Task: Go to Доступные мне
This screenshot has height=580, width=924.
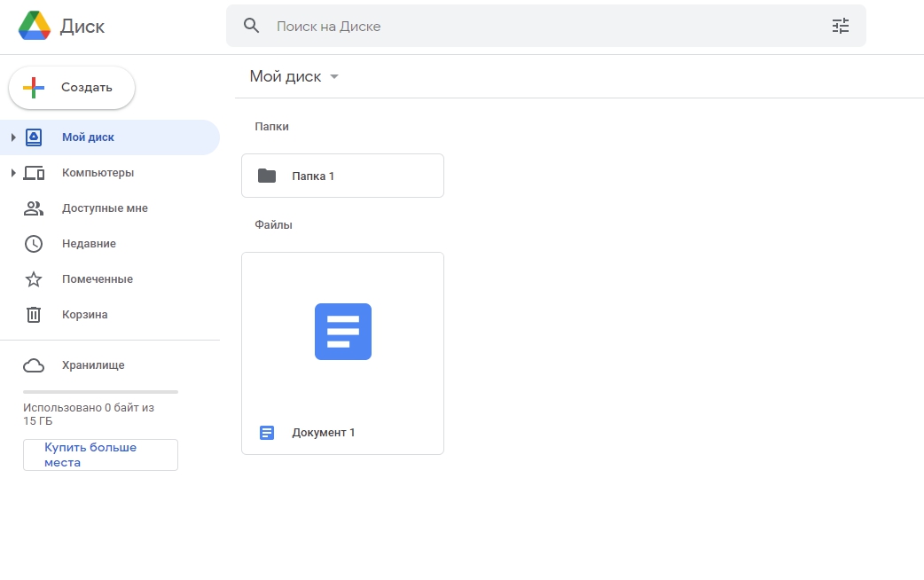Action: click(110, 208)
